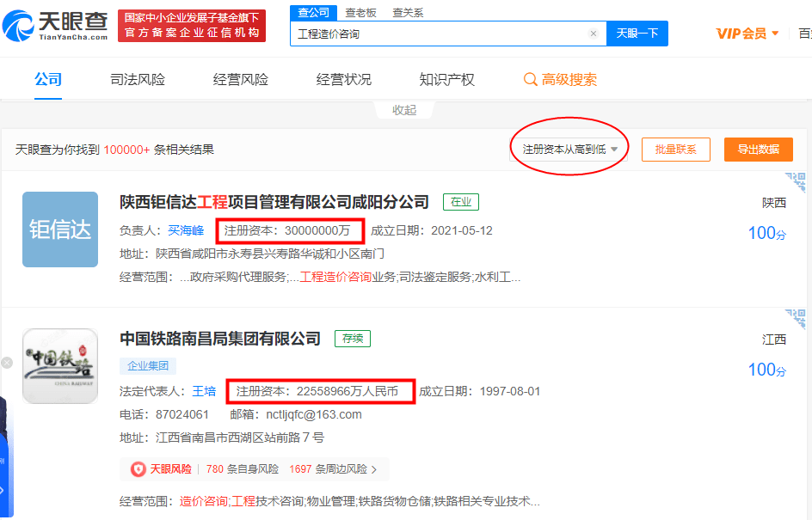Select the 查公司 search tab
The height and width of the screenshot is (520, 812).
tap(313, 12)
